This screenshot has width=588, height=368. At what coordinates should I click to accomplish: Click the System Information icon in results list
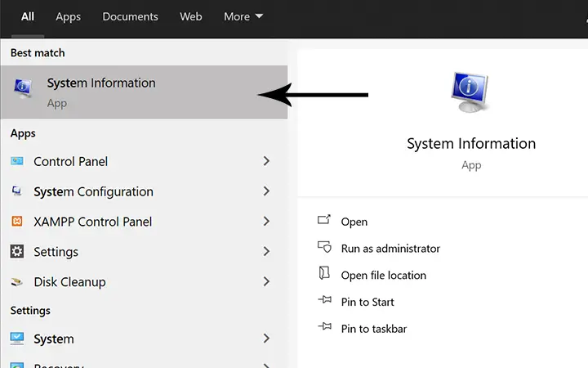pos(23,88)
